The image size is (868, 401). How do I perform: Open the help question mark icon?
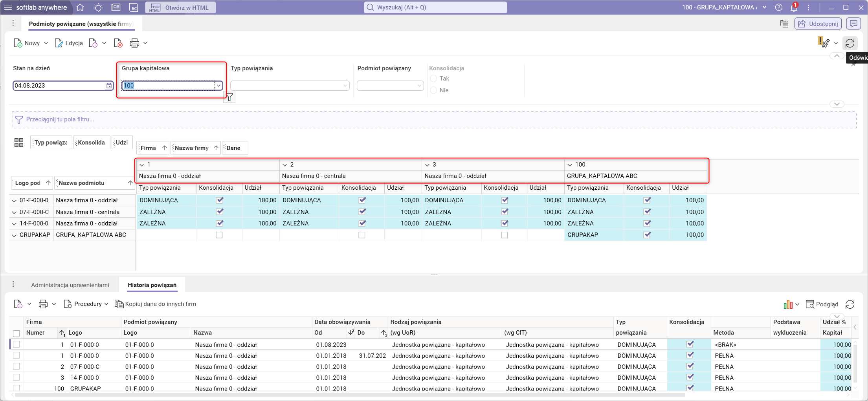[778, 7]
